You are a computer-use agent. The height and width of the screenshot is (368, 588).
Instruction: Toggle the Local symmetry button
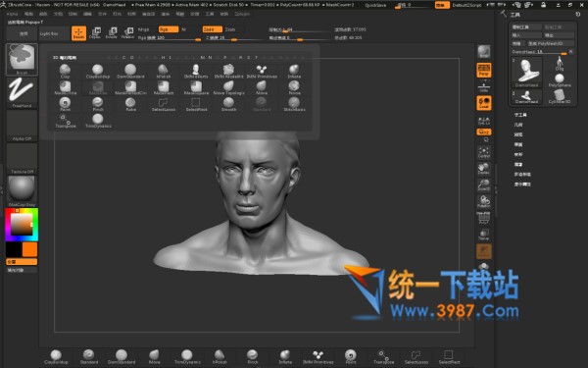click(x=484, y=103)
